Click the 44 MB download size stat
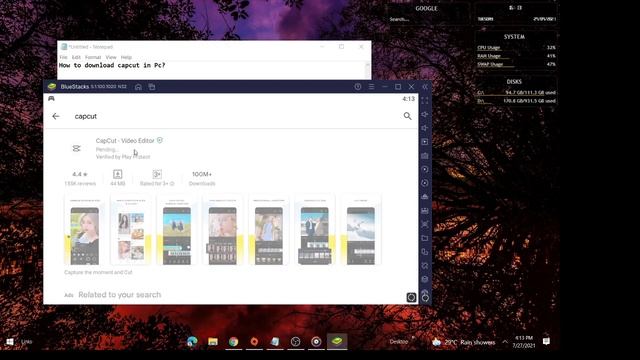Viewport: 640px width, 360px height. pos(118,178)
